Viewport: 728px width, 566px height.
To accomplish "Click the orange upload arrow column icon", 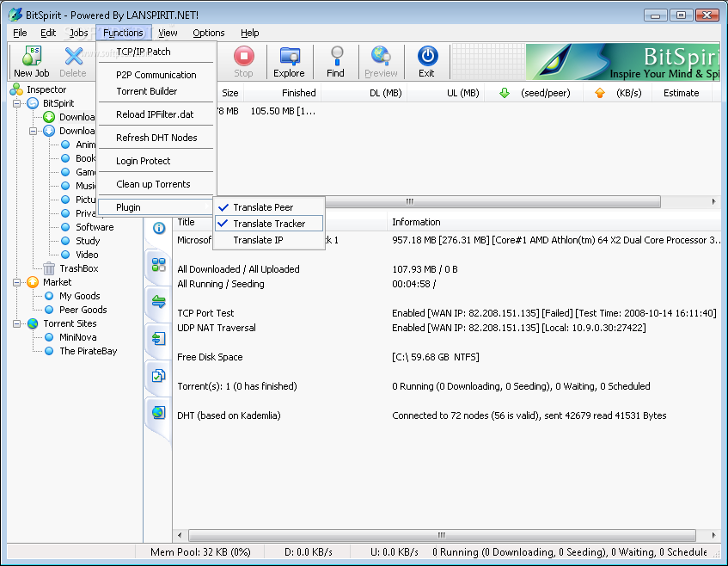I will (x=600, y=93).
